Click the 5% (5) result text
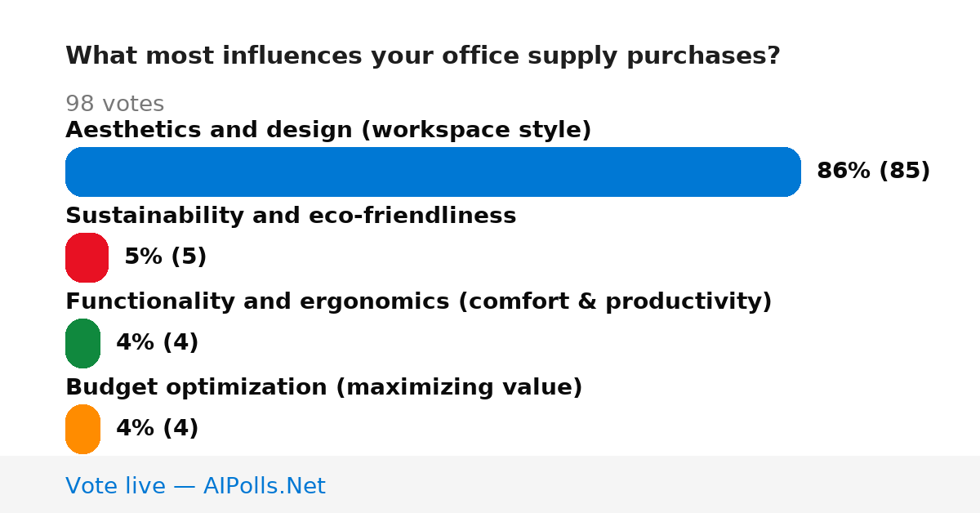This screenshot has width=980, height=513. pos(166,257)
